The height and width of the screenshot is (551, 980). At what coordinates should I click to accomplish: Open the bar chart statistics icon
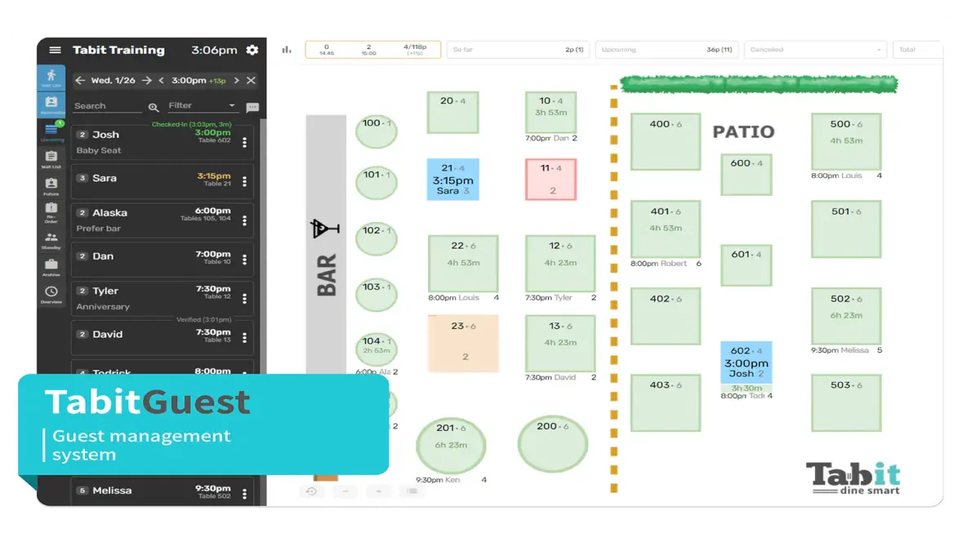[x=287, y=50]
